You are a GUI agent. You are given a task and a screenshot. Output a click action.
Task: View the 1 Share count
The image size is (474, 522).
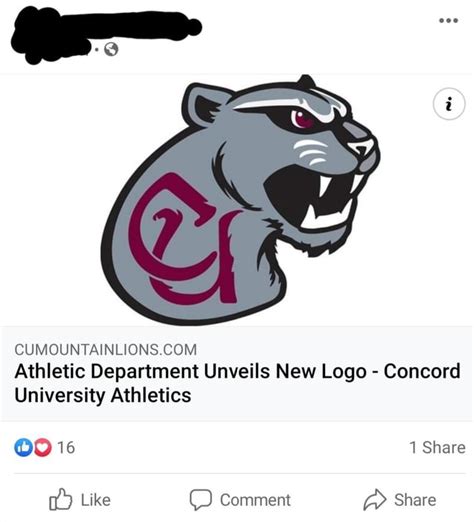tap(437, 447)
